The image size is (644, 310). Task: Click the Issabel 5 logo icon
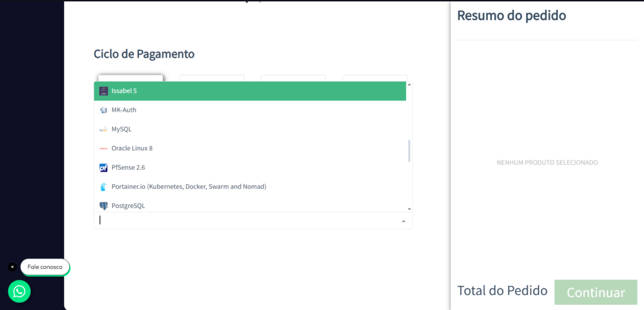pyautogui.click(x=104, y=91)
